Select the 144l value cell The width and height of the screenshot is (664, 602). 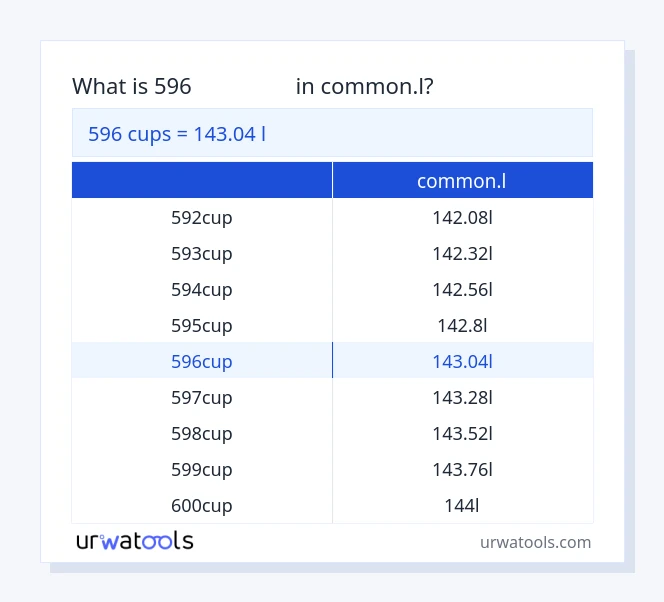(462, 505)
